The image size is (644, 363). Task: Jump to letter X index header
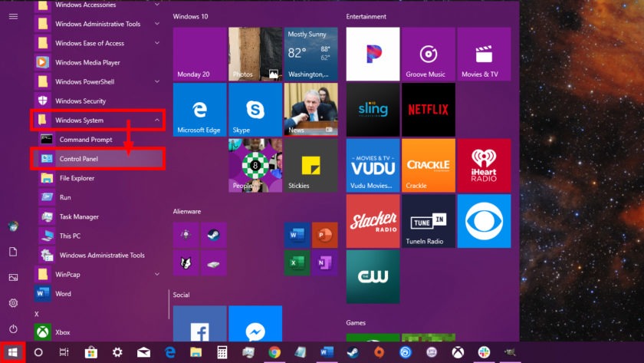tap(37, 314)
